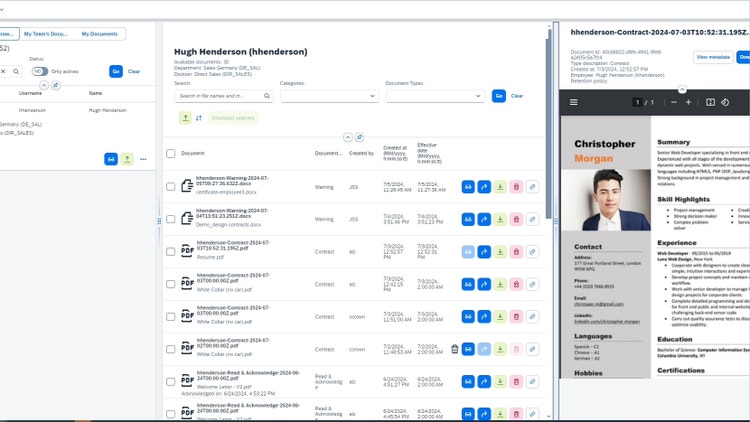The width and height of the screenshot is (750, 422).
Task: Download the Resume.pdf contract
Action: coord(500,252)
